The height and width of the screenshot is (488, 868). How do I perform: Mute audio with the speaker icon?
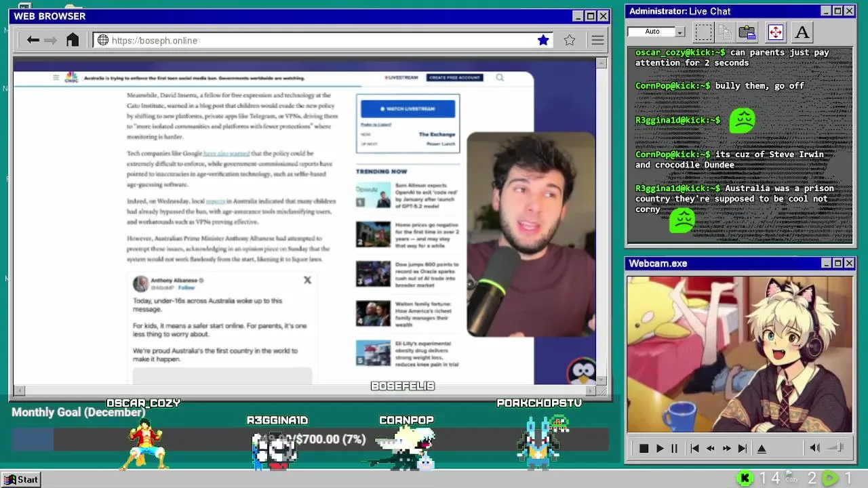[815, 447]
